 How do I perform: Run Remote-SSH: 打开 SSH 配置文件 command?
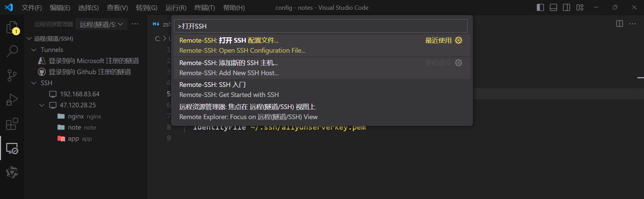[322, 46]
